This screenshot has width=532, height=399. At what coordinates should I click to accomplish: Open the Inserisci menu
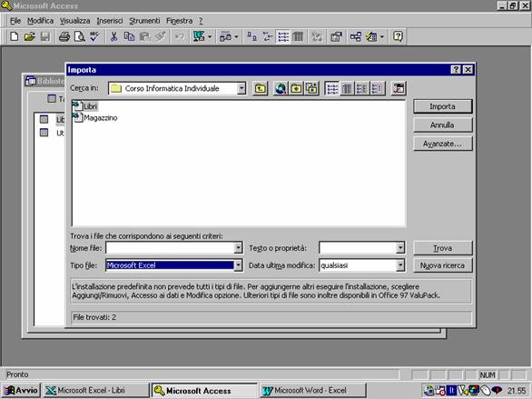pos(110,21)
